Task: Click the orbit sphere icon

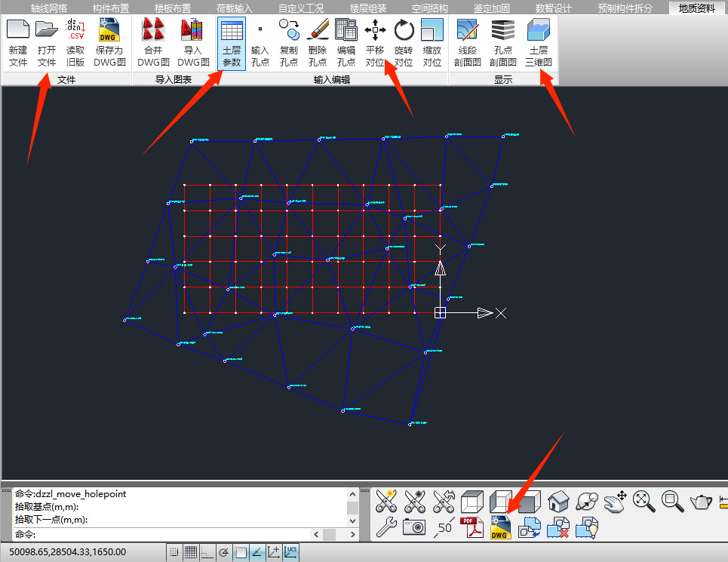Action: pyautogui.click(x=587, y=501)
